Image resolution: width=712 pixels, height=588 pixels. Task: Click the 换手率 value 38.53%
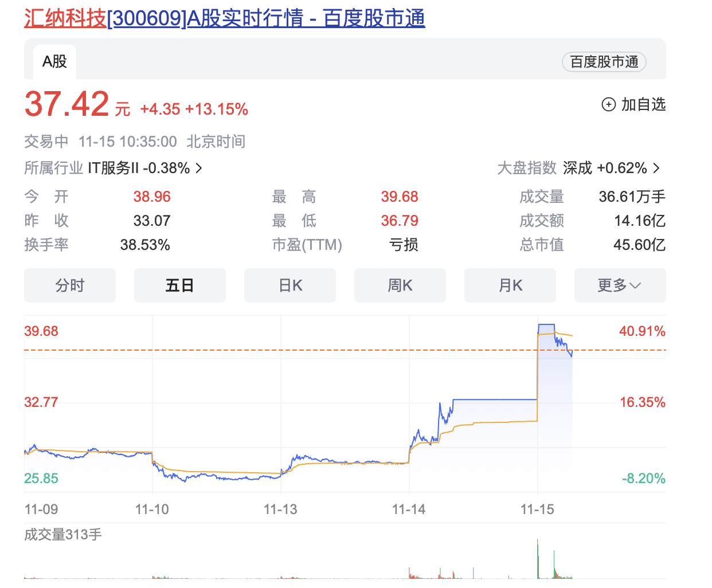[145, 245]
